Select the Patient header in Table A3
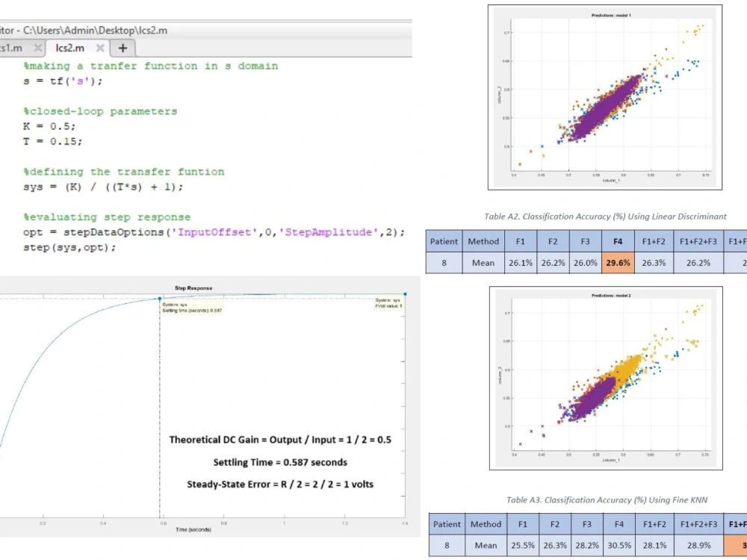Viewport: 747px width, 560px height. [447, 523]
